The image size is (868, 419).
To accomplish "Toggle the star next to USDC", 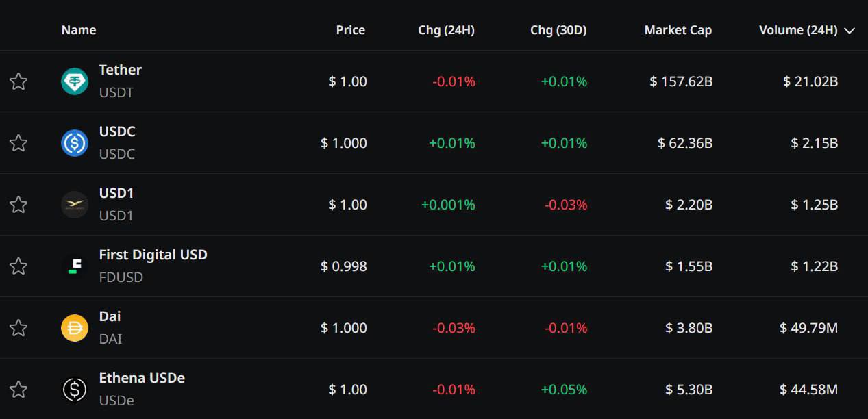I will (18, 143).
